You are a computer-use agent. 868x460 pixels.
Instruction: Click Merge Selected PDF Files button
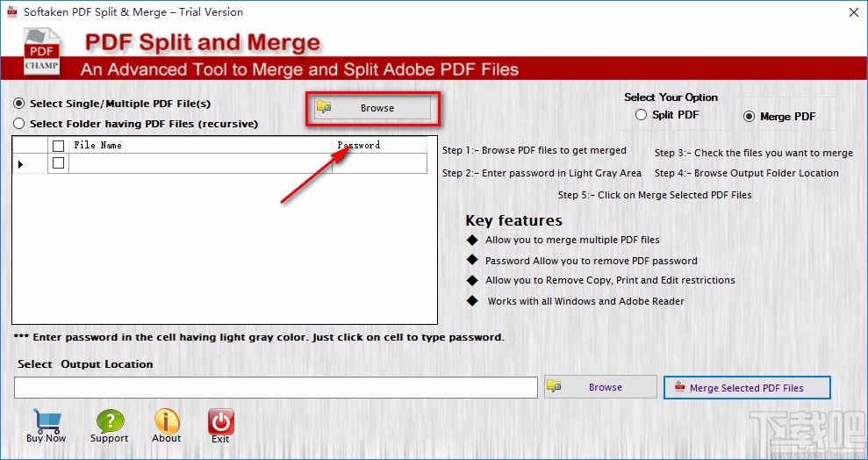tap(747, 387)
